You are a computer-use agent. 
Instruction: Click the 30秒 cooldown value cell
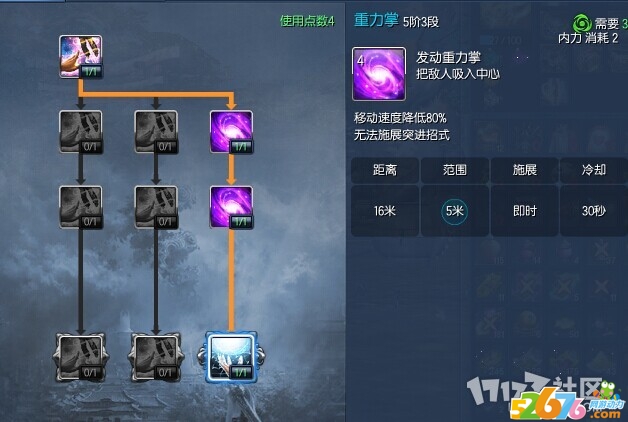594,211
